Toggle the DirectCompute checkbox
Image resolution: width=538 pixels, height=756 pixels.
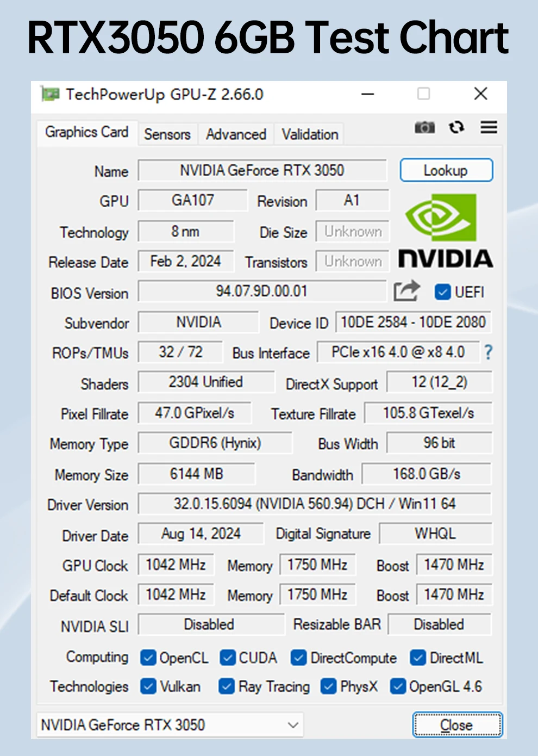298,658
